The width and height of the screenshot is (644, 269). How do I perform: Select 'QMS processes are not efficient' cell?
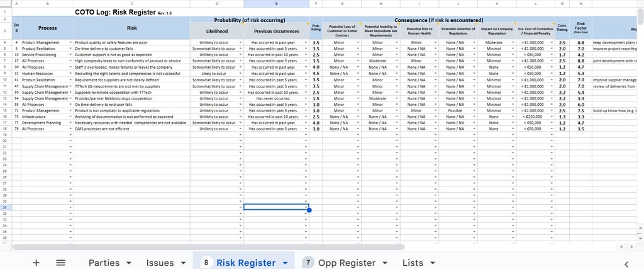coord(132,129)
